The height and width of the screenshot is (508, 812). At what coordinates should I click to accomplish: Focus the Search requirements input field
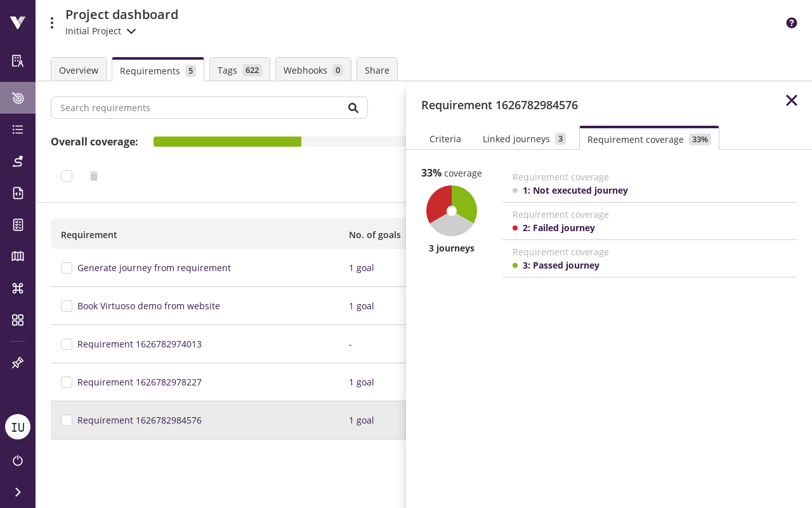tap(197, 108)
